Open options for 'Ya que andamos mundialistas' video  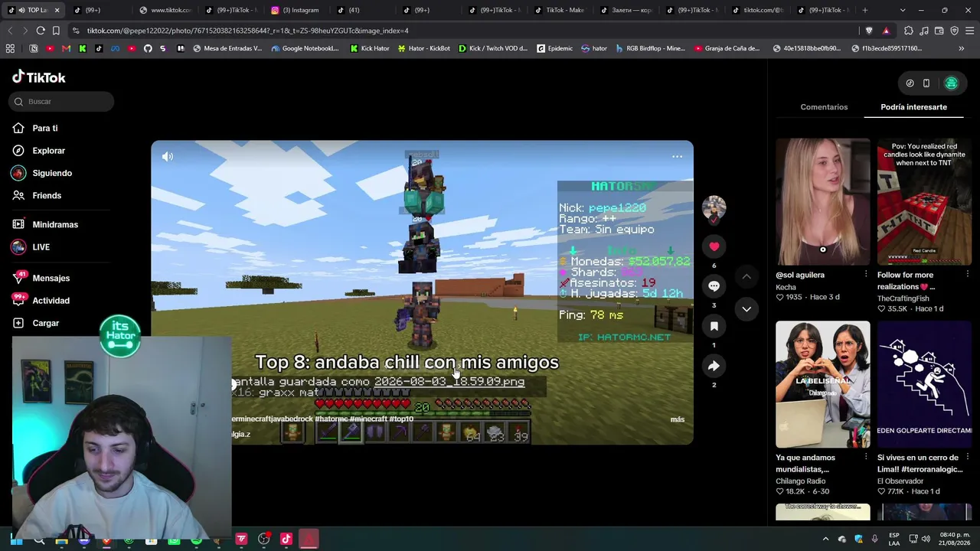pyautogui.click(x=866, y=457)
